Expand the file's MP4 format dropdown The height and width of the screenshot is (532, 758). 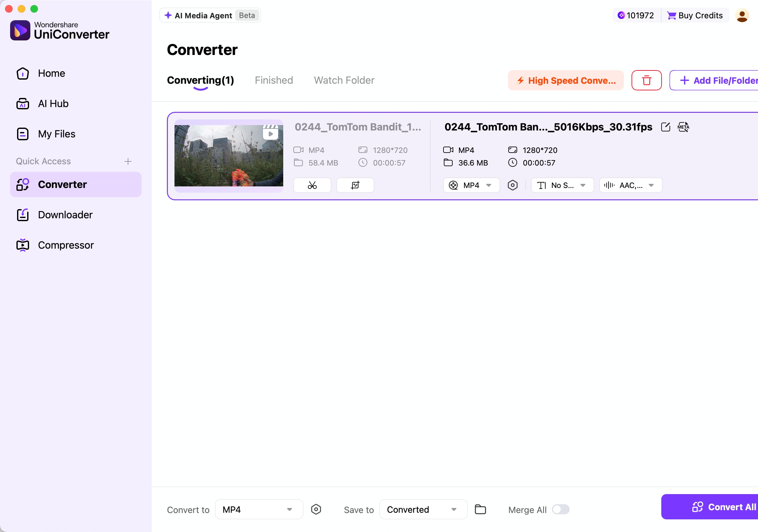click(x=471, y=185)
